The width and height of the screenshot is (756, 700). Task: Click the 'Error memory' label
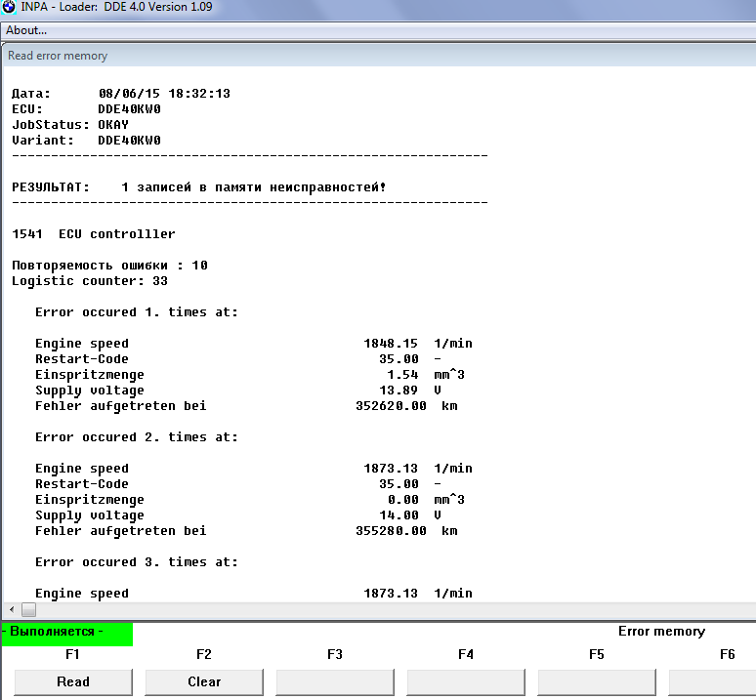pos(661,631)
